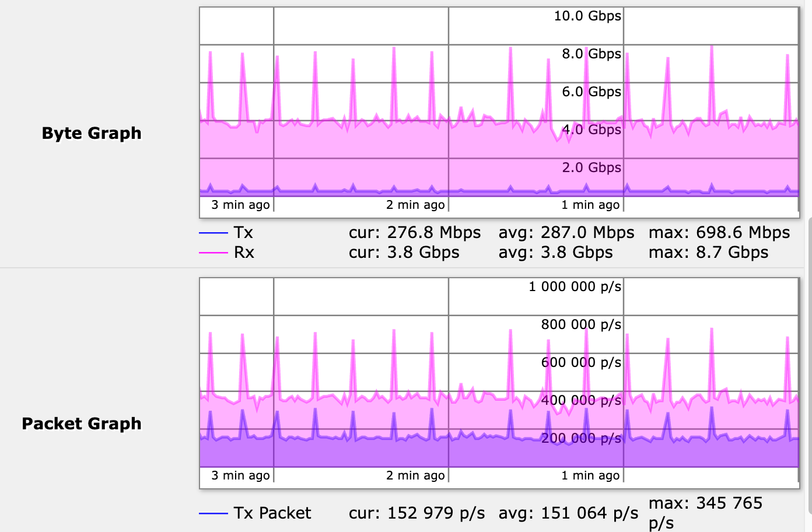Click the 3 min ago label on Byte Graph

(239, 205)
